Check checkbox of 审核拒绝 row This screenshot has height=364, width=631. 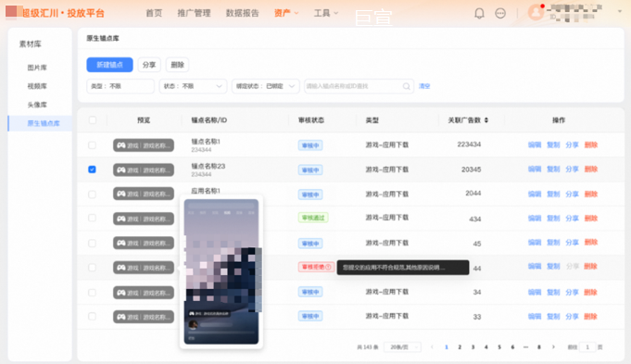click(x=92, y=268)
